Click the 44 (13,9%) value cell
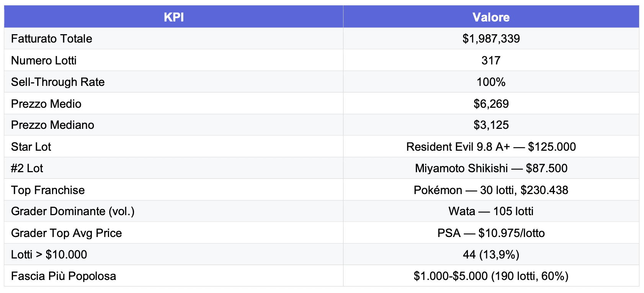Viewport: 644px width, 293px height. pos(491,255)
